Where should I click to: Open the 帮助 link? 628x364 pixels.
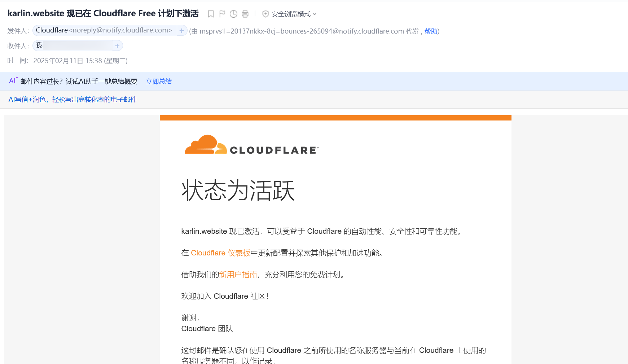[x=431, y=31]
